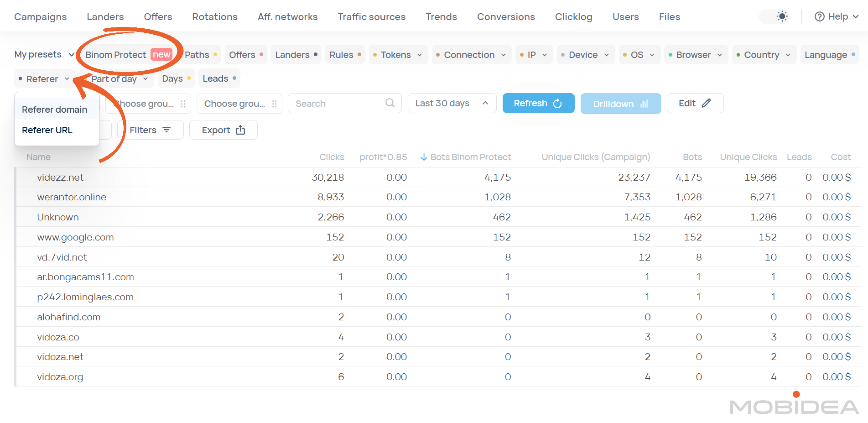Screen dimensions: 868x423
Task: Open the videzz.net referer entry
Action: click(x=60, y=178)
